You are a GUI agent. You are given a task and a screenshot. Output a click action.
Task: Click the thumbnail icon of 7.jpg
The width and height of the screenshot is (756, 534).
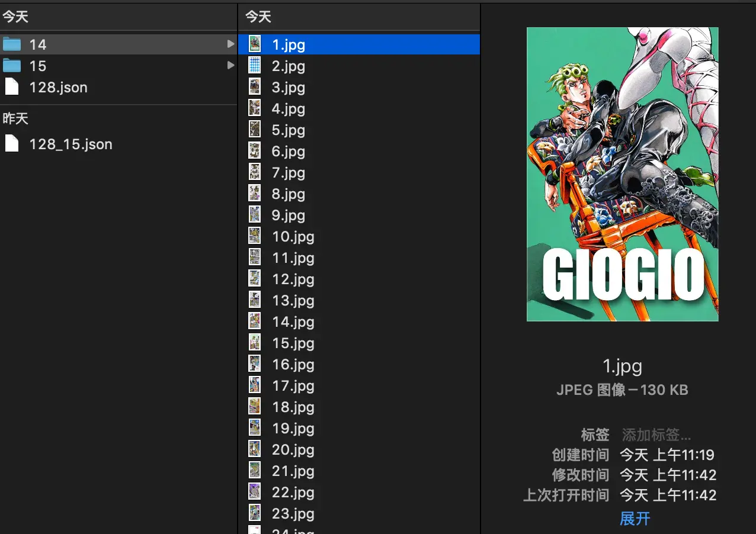tap(254, 172)
